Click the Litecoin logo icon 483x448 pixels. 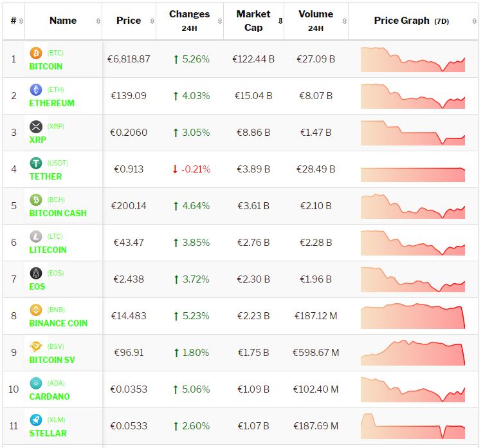pos(36,236)
